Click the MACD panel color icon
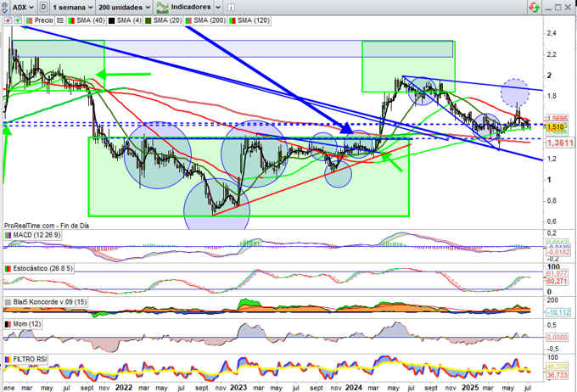The image size is (577, 392). point(8,235)
